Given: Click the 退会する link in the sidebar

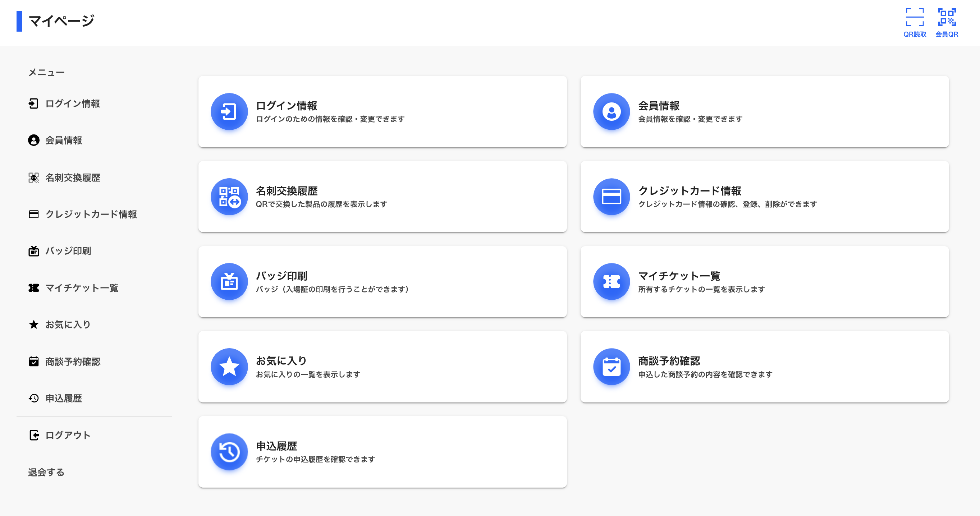Looking at the screenshot, I should point(46,472).
